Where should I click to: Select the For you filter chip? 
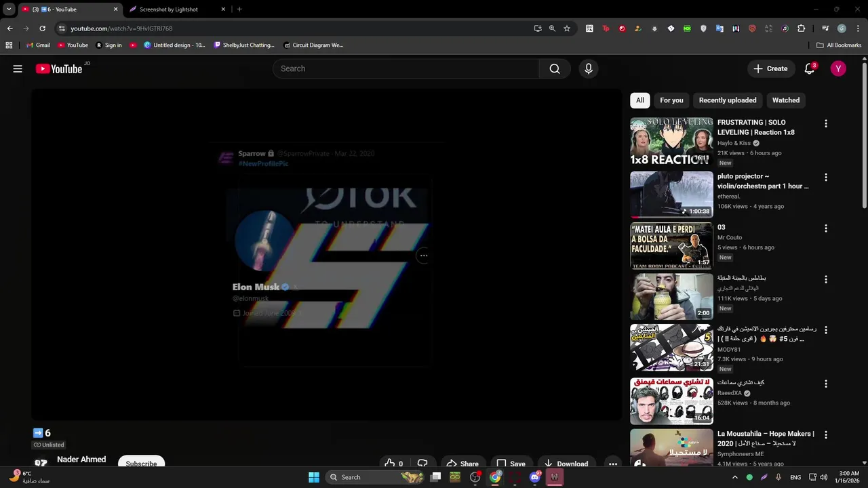pyautogui.click(x=671, y=100)
